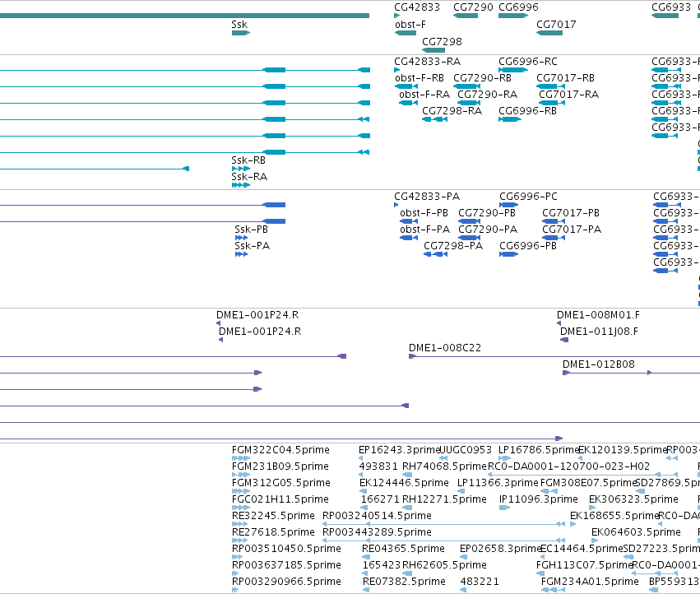
Task: Click the CG42833-PA protein label
Action: coord(427,197)
